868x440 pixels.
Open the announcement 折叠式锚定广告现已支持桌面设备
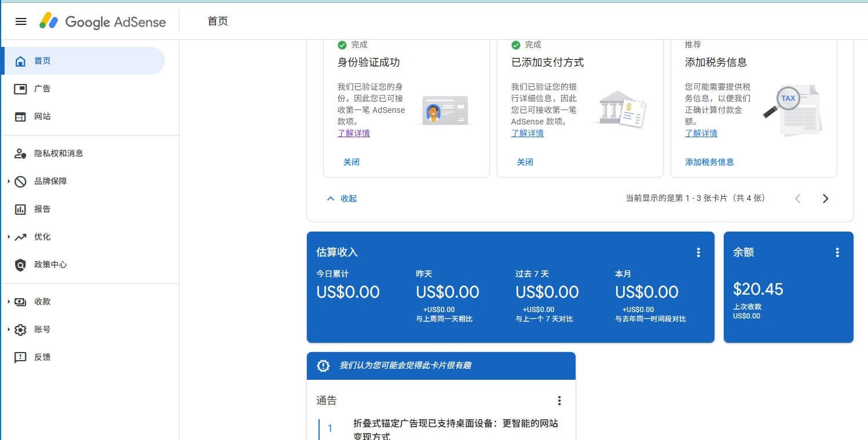click(x=456, y=429)
